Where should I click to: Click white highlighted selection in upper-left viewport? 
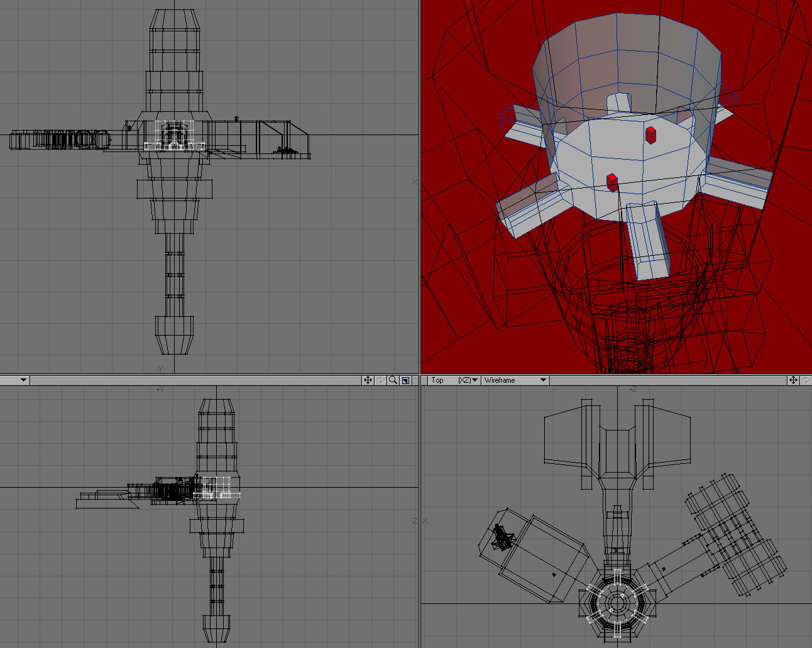point(174,135)
